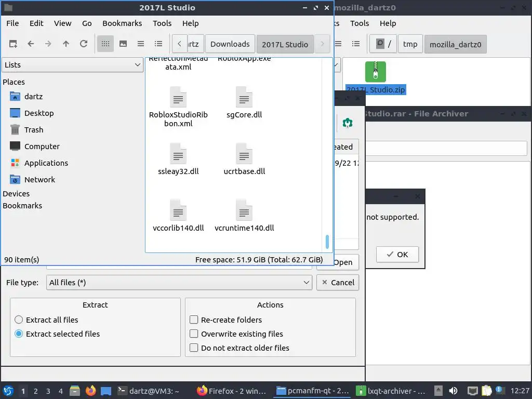Screen dimensions: 532x399
Task: Open Trash in Places sidebar
Action: point(34,129)
